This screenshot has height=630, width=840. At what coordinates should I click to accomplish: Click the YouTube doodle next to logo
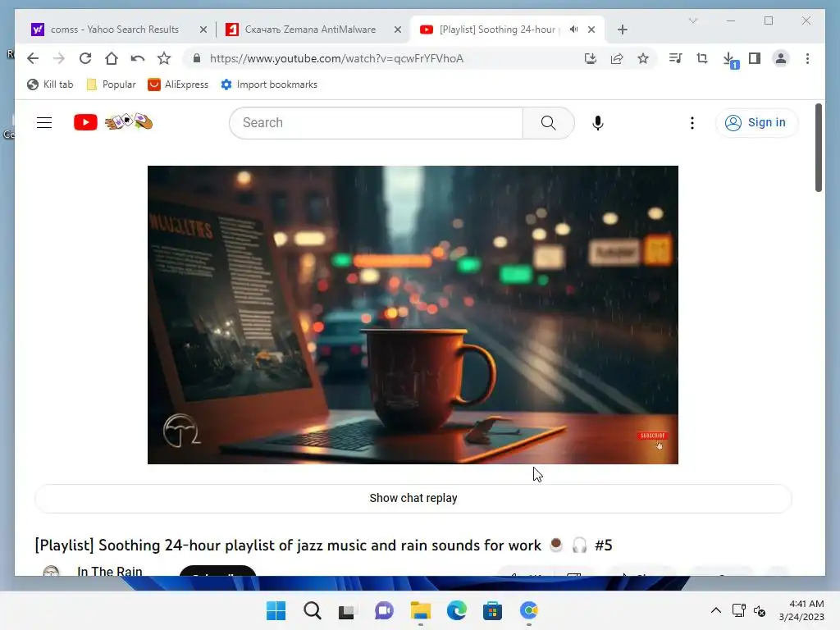click(129, 122)
